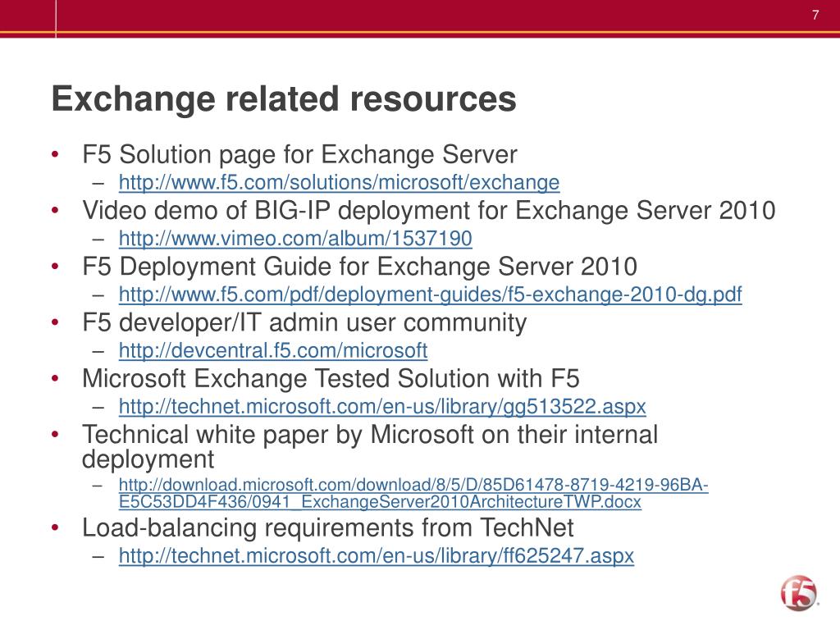Open the technet library gg513522.aspx link
This screenshot has width=840, height=630.
(x=382, y=407)
